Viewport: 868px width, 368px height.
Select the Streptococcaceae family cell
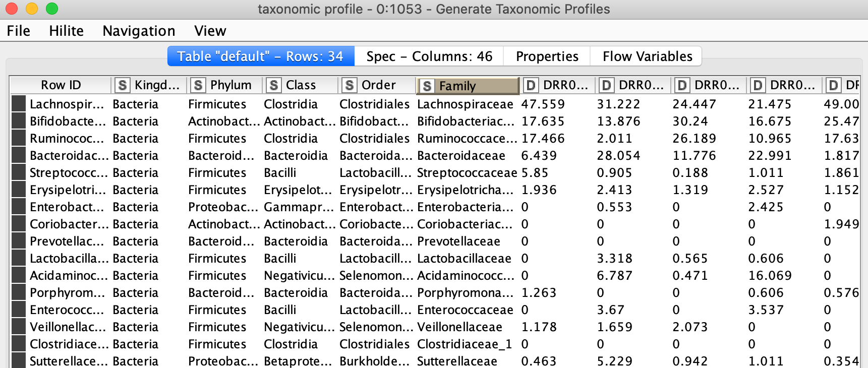coord(468,172)
